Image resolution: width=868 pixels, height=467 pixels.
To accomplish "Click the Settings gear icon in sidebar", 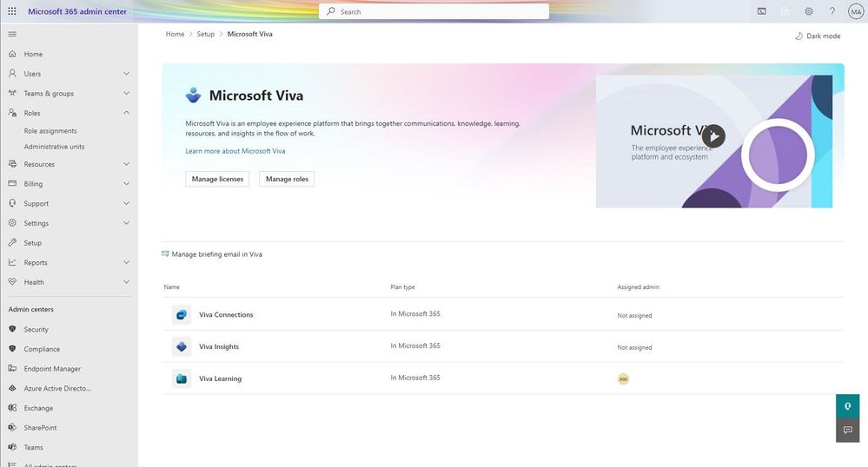I will click(12, 222).
